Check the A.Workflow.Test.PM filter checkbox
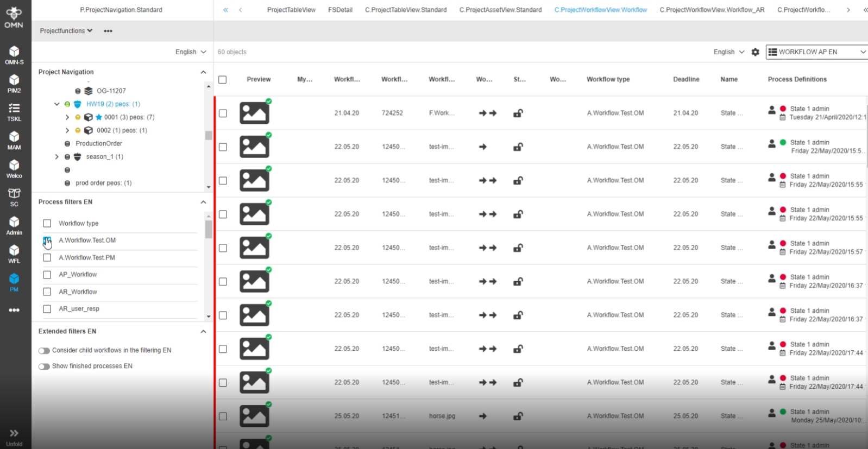 (47, 257)
